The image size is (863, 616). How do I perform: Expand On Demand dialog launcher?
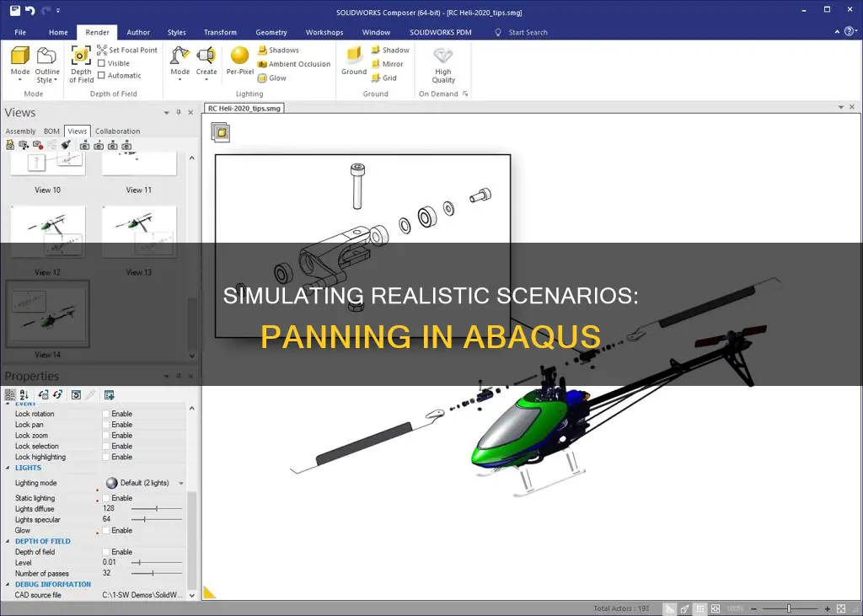coord(465,94)
